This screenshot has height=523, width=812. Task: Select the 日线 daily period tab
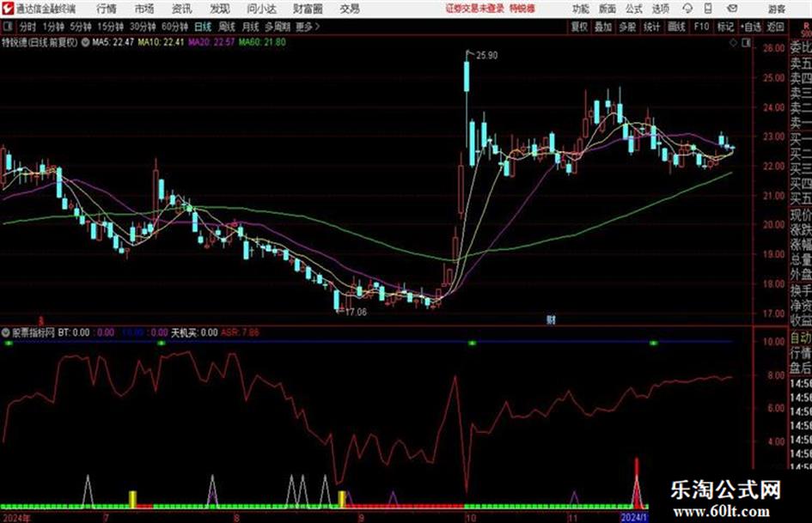click(203, 27)
